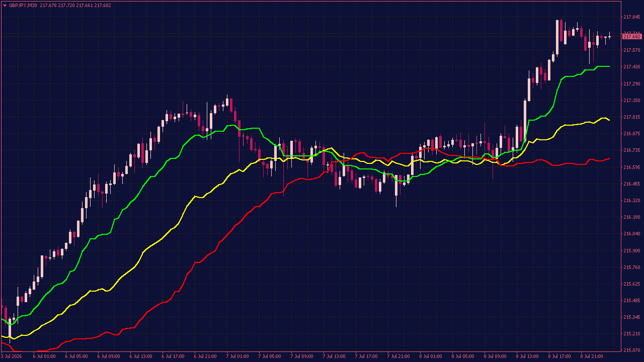Viewport: 644px width, 362px height.
Task: Click the 216.455 price axis label
Action: pyautogui.click(x=631, y=184)
